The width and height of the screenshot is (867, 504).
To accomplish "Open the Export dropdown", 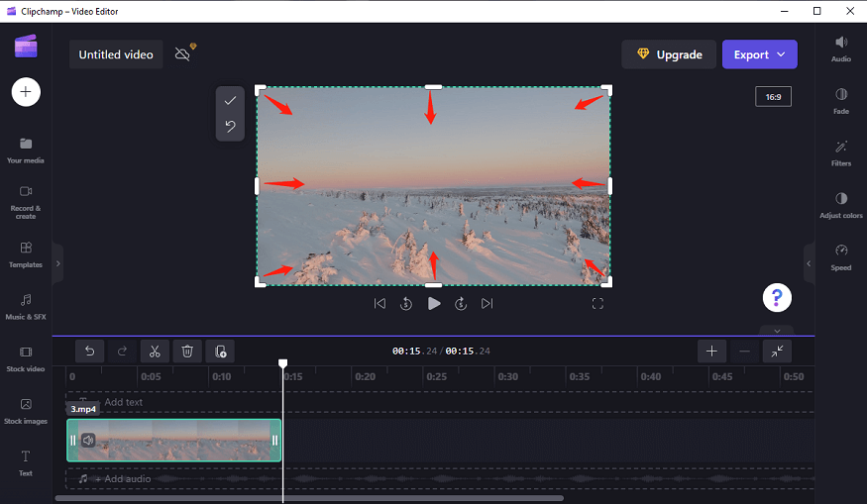I will (760, 54).
